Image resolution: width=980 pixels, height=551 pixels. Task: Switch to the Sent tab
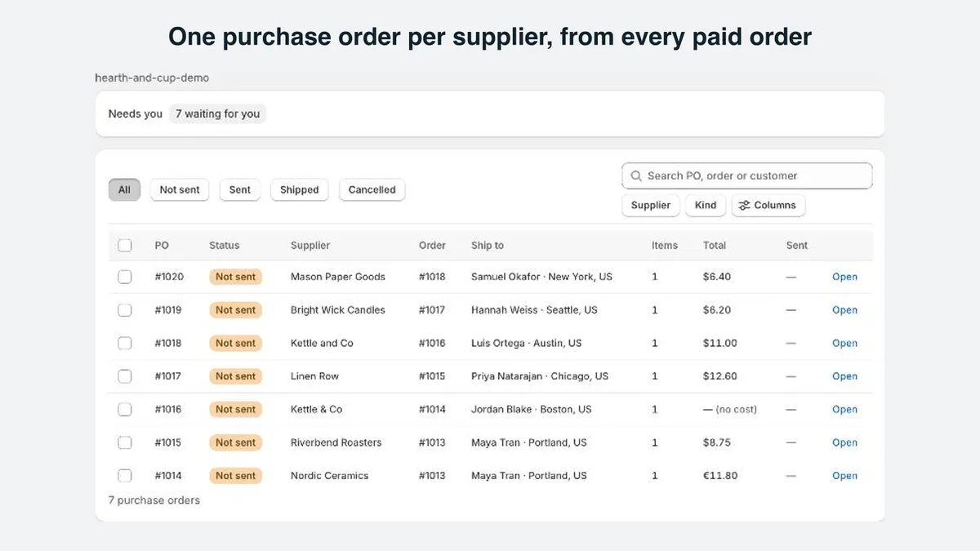(240, 189)
